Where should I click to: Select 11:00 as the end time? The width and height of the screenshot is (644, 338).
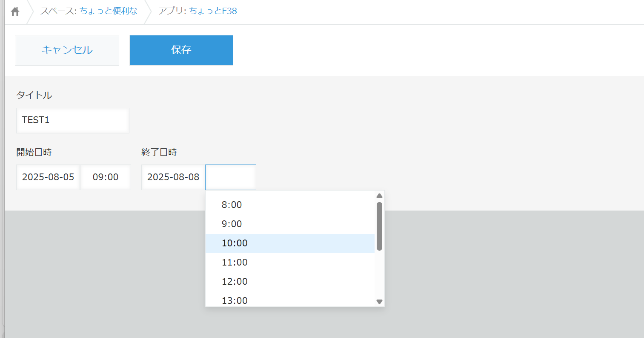[x=235, y=263]
